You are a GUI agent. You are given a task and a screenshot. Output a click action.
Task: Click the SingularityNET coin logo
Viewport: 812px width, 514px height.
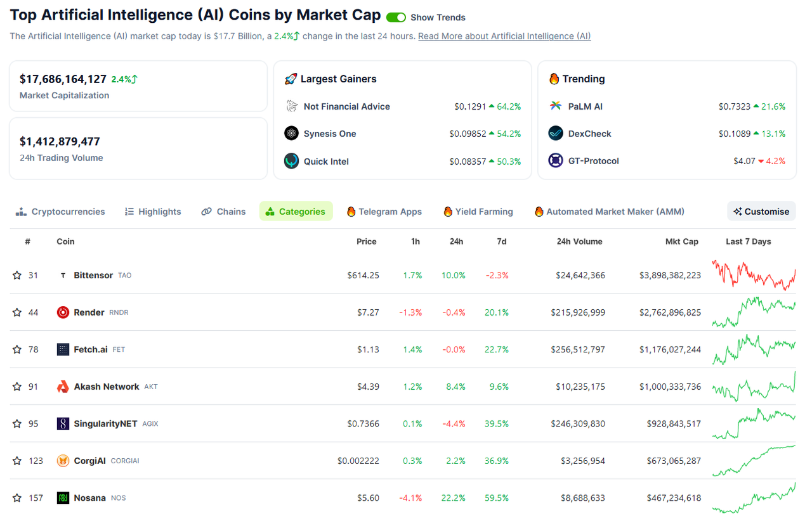(x=63, y=423)
